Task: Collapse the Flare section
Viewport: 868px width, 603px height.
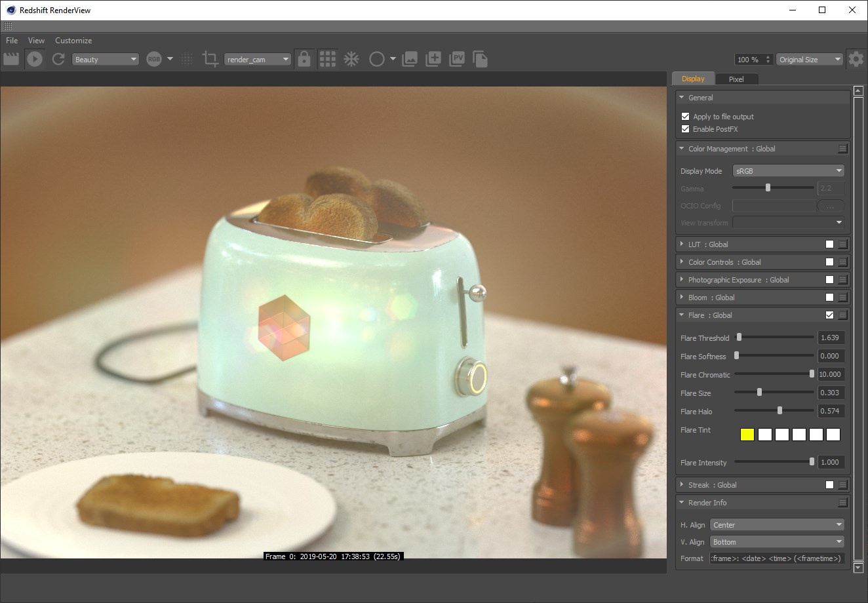Action: (x=682, y=315)
